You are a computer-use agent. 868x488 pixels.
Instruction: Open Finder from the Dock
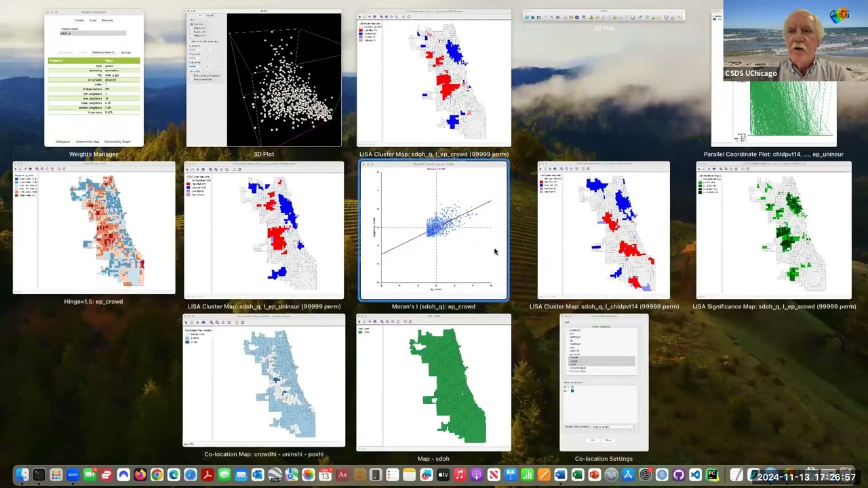click(22, 474)
